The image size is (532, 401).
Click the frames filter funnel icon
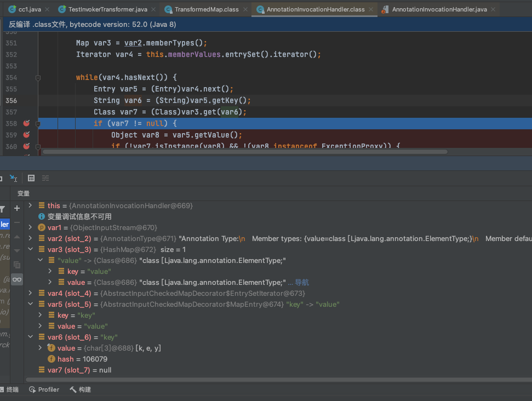pos(2,210)
